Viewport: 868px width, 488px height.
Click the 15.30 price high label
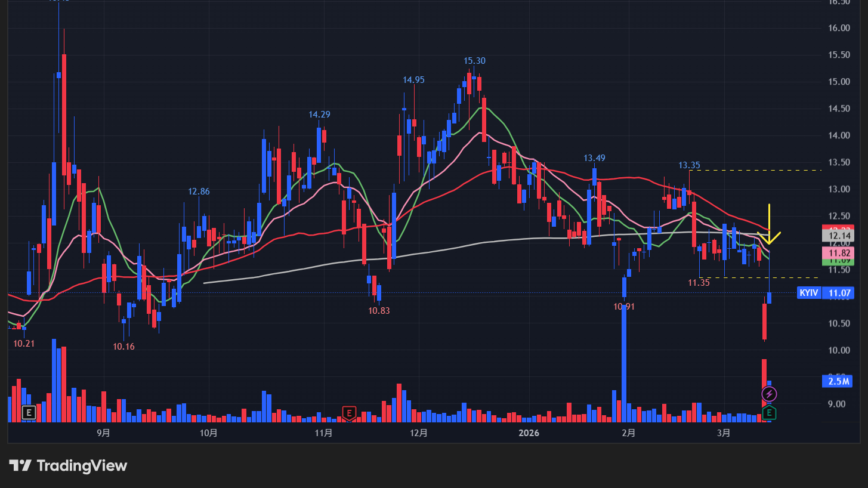474,61
